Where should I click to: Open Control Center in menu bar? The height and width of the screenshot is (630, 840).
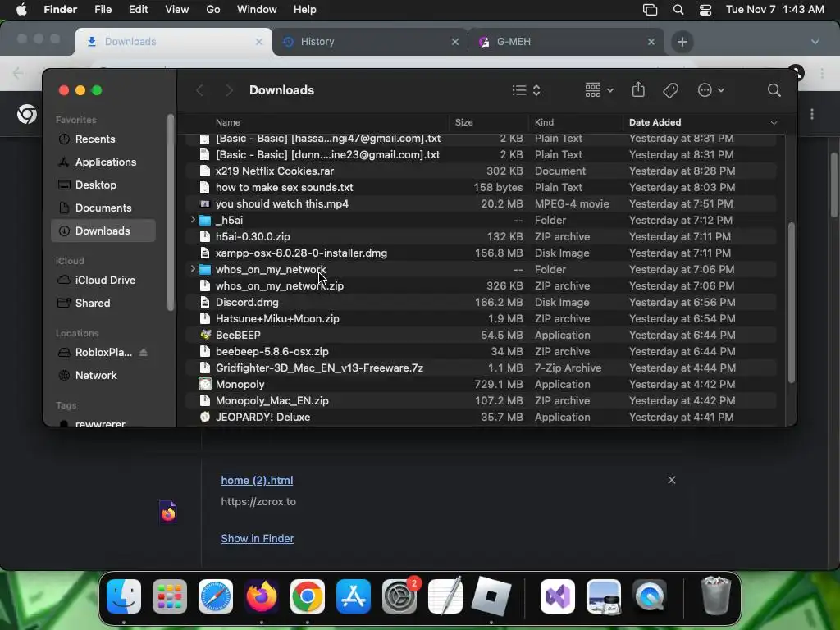click(x=705, y=10)
